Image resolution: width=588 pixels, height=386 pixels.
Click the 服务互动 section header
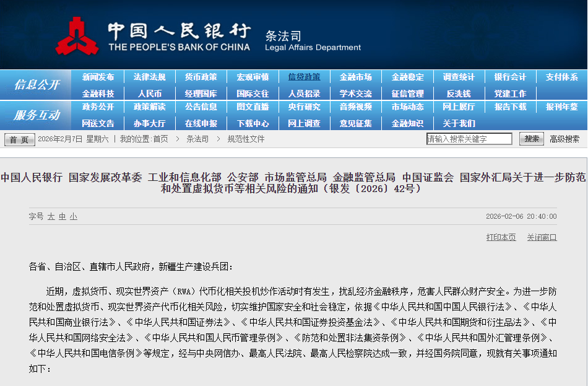point(37,115)
